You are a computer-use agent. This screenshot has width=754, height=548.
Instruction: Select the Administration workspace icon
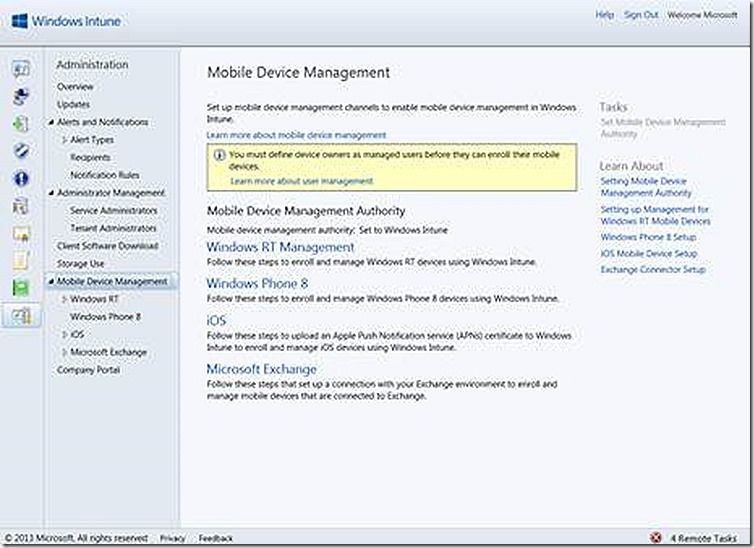(x=21, y=316)
